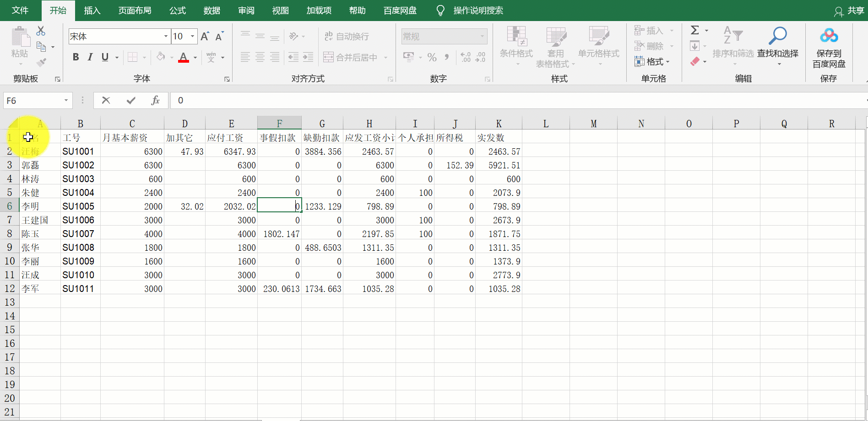Click 删除 delete cells button

pyautogui.click(x=649, y=46)
